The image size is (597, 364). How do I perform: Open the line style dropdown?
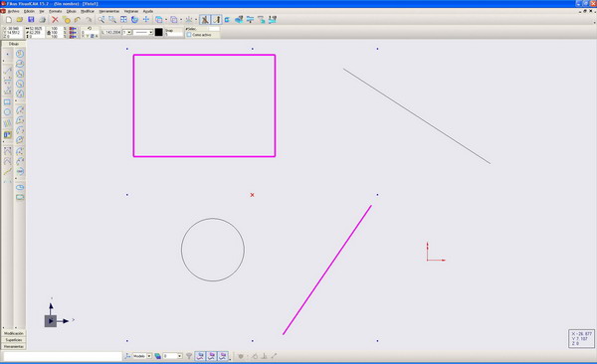[143, 33]
